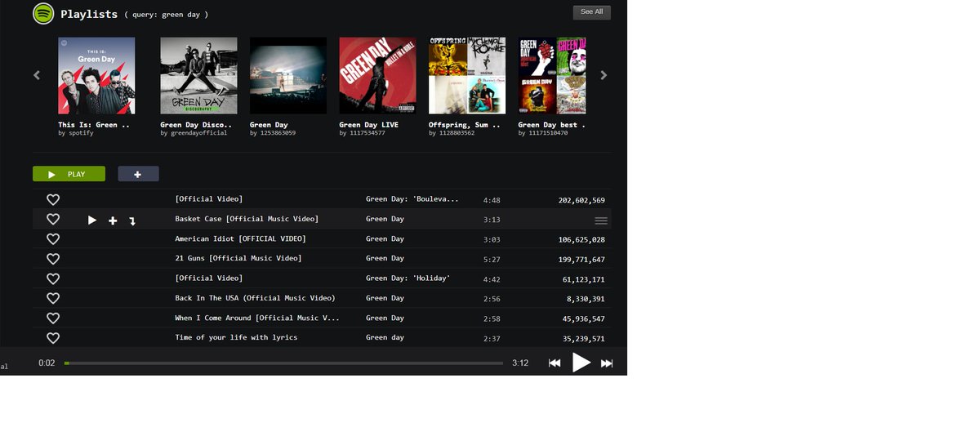Like Basket Case track with heart
Image resolution: width=980 pixels, height=423 pixels.
pos(53,219)
